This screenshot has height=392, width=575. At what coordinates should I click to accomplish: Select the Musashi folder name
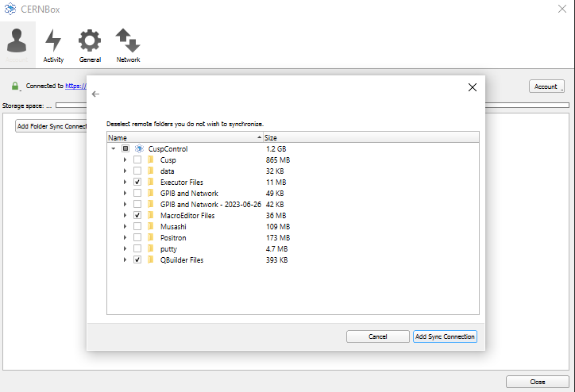tap(173, 226)
